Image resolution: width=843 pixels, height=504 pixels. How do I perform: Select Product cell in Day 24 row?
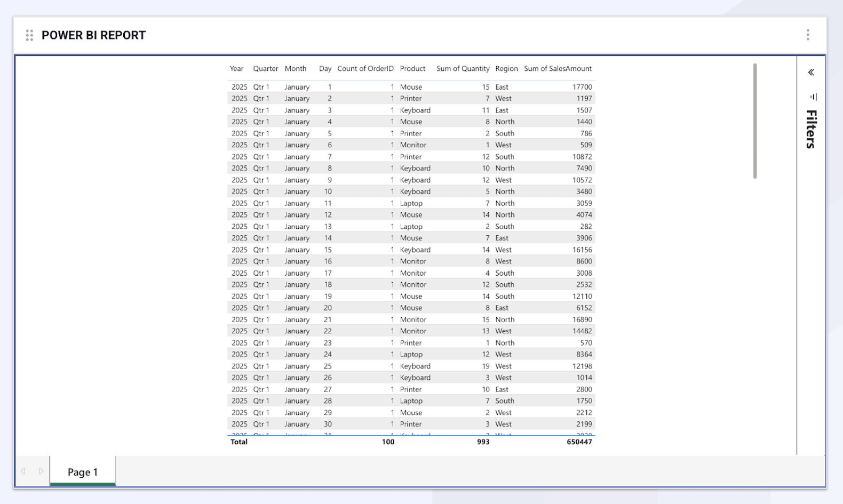pyautogui.click(x=411, y=355)
